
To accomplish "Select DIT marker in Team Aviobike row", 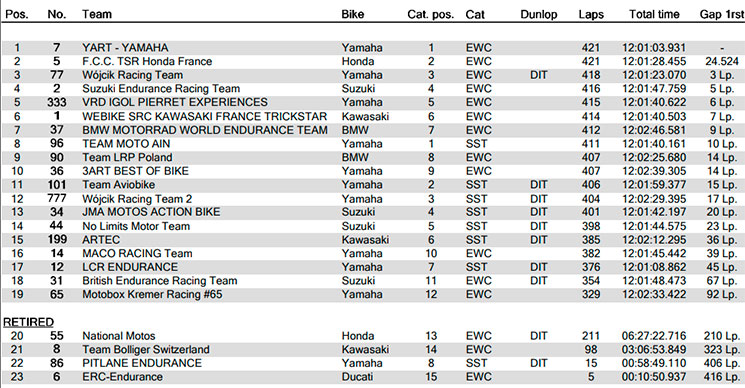I will click(x=539, y=185).
